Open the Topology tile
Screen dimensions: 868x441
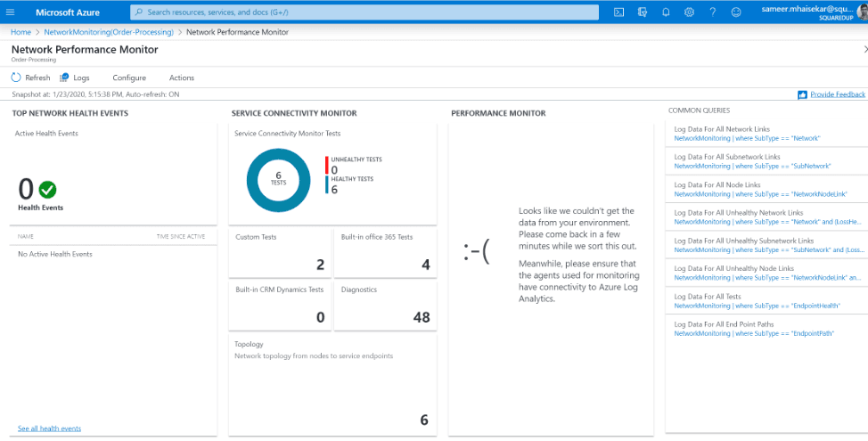click(332, 384)
